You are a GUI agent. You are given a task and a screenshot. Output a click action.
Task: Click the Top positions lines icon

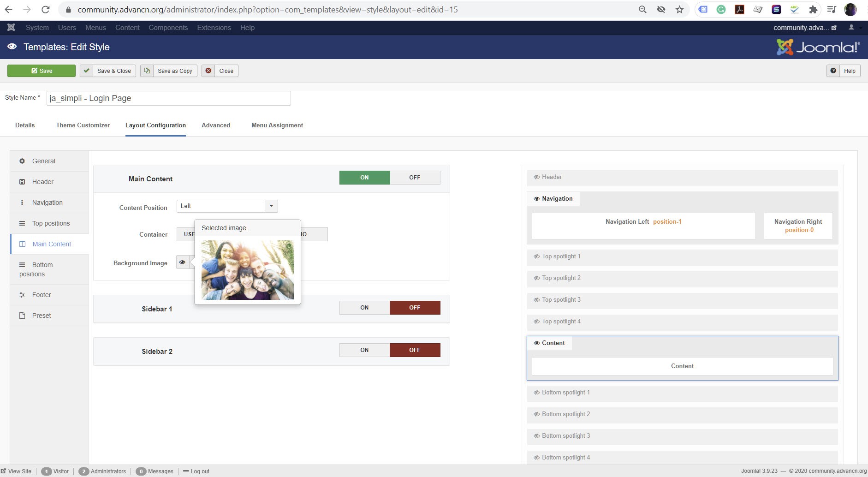click(22, 223)
